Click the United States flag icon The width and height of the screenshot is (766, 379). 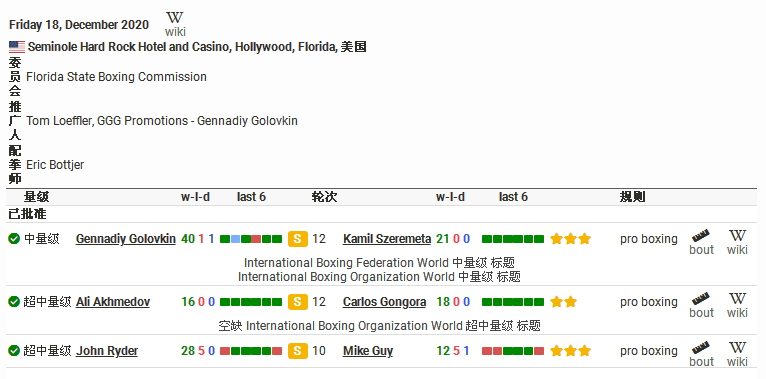17,47
